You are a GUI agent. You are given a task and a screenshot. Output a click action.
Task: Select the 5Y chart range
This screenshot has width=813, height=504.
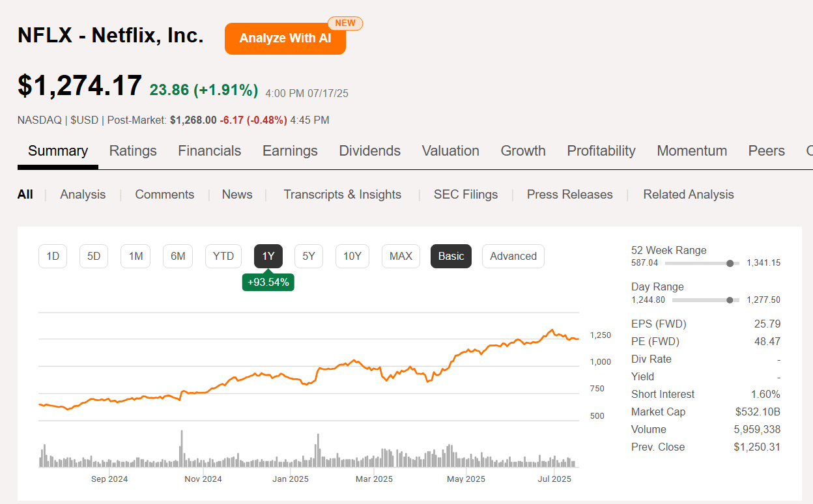point(309,256)
